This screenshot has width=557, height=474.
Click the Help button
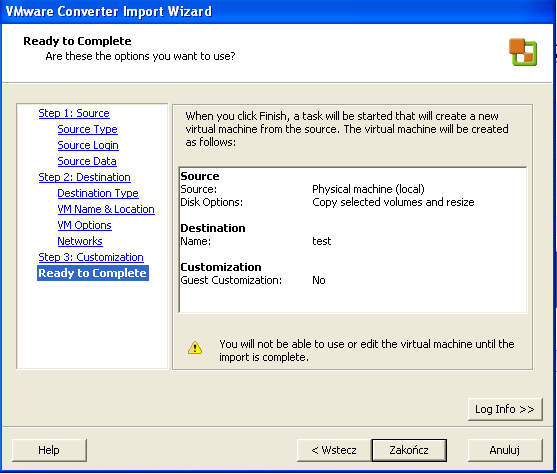coord(49,450)
